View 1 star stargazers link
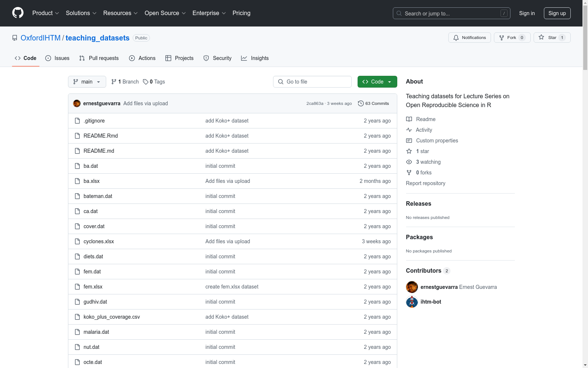 click(417, 151)
